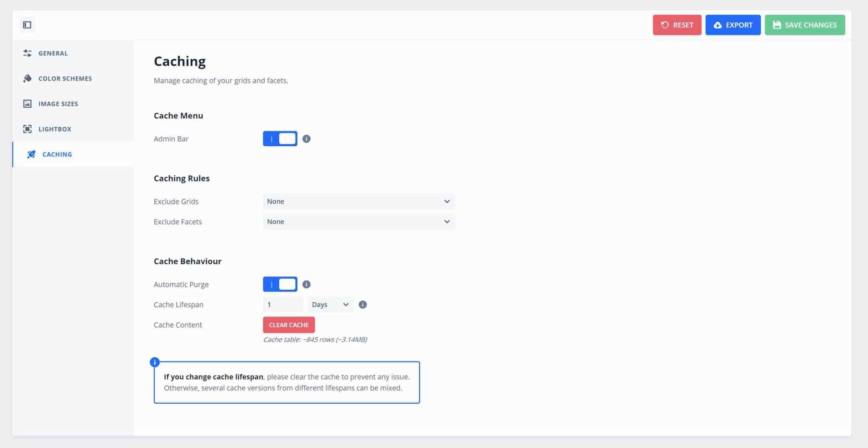Click the "Exclude Grids" label
868x448 pixels.
176,202
